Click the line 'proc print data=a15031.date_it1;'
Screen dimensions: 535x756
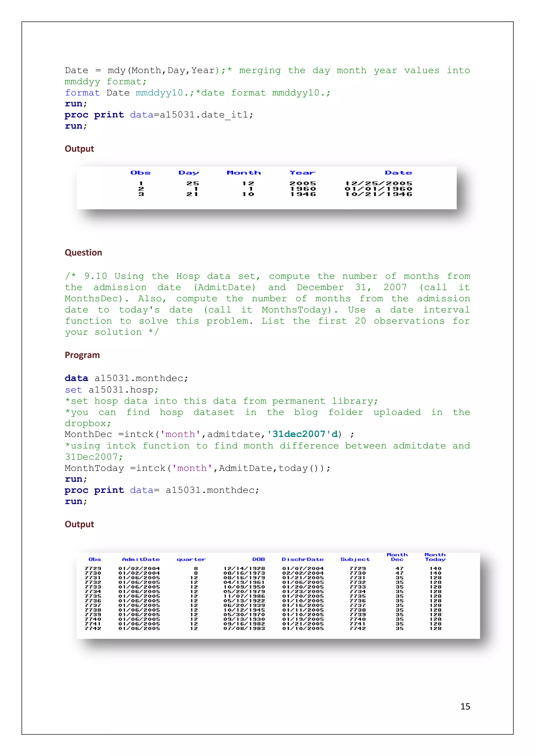pos(159,115)
